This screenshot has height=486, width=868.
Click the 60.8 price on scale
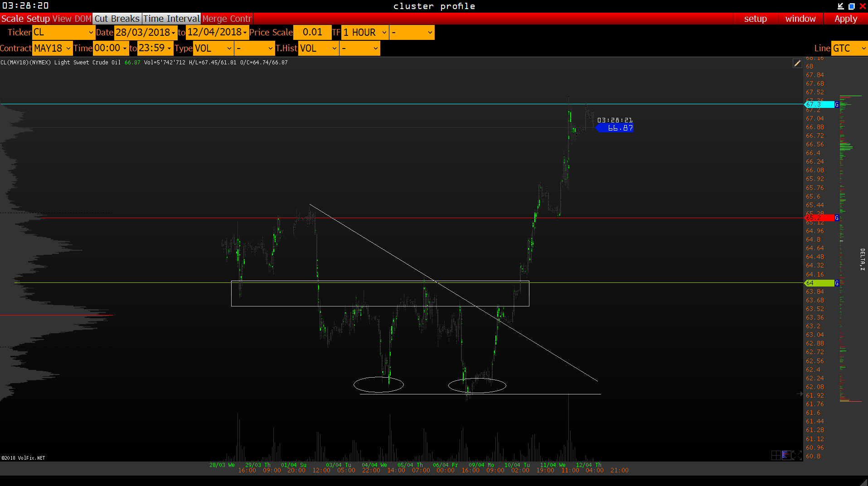click(813, 456)
